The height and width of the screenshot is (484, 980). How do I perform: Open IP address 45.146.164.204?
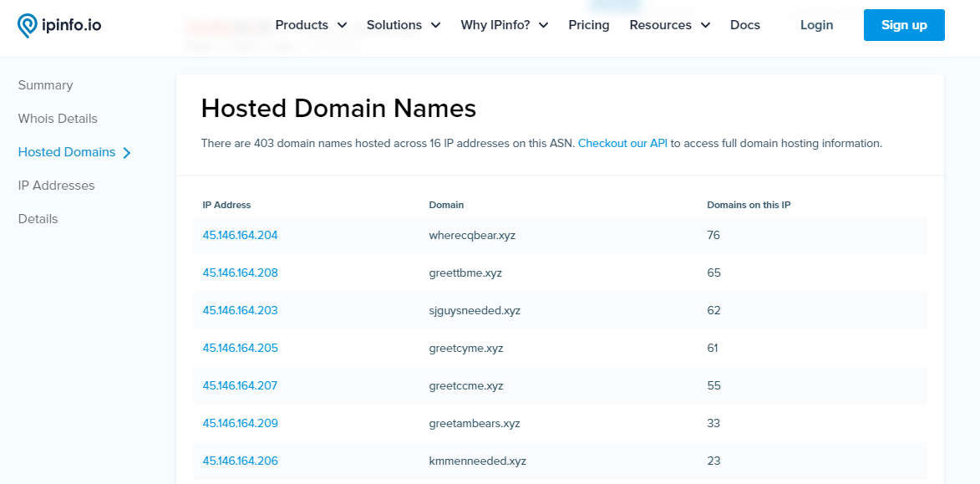pyautogui.click(x=240, y=235)
